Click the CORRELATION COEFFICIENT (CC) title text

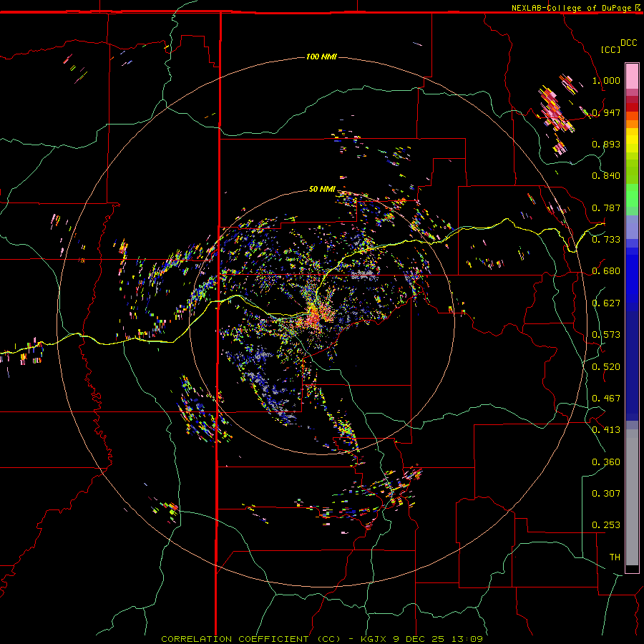coord(251,639)
